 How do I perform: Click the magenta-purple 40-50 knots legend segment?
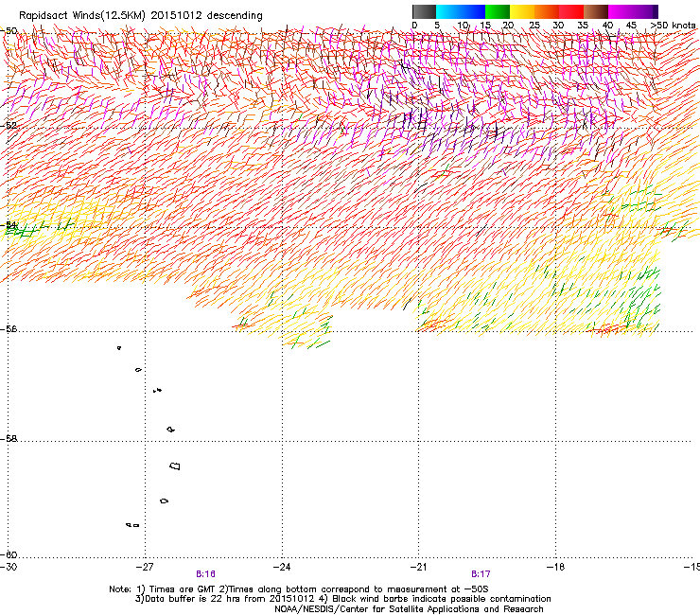(633, 11)
